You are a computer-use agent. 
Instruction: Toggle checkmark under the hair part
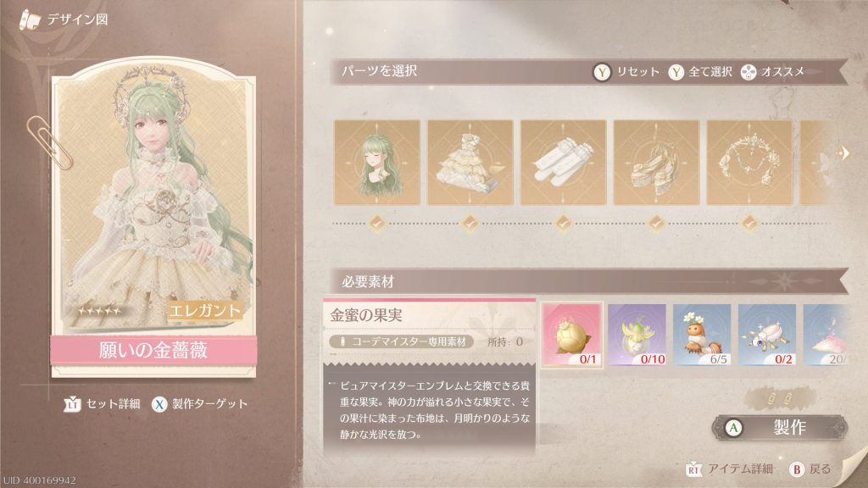(377, 224)
